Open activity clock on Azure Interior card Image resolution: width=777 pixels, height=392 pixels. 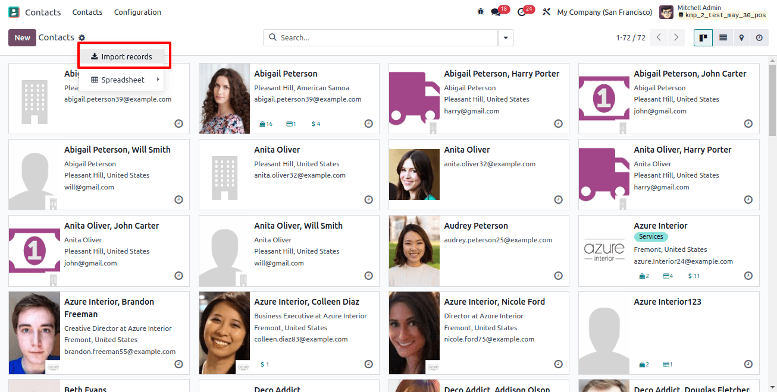(x=748, y=276)
